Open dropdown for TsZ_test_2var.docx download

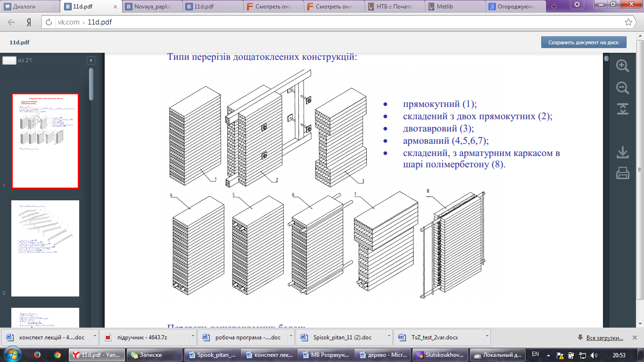[x=487, y=337]
